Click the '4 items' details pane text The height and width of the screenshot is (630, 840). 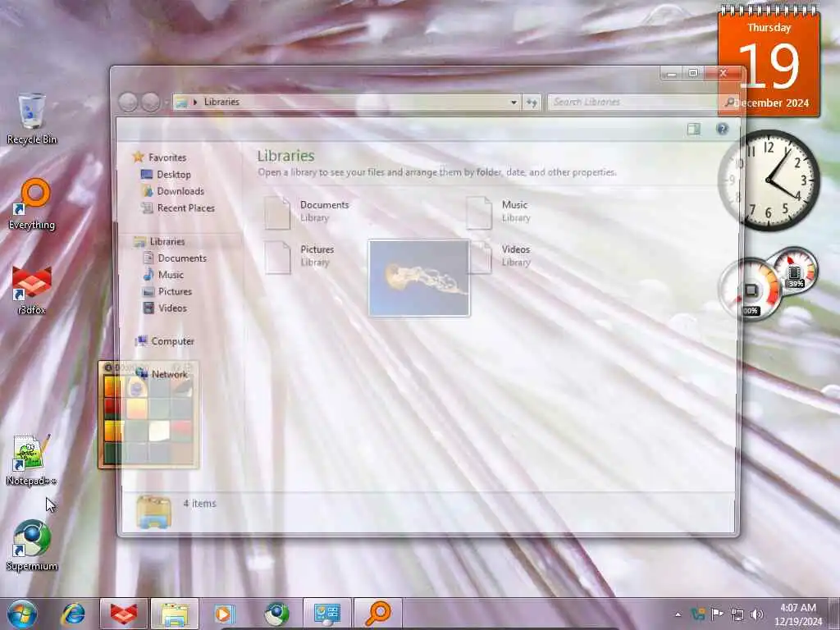200,504
